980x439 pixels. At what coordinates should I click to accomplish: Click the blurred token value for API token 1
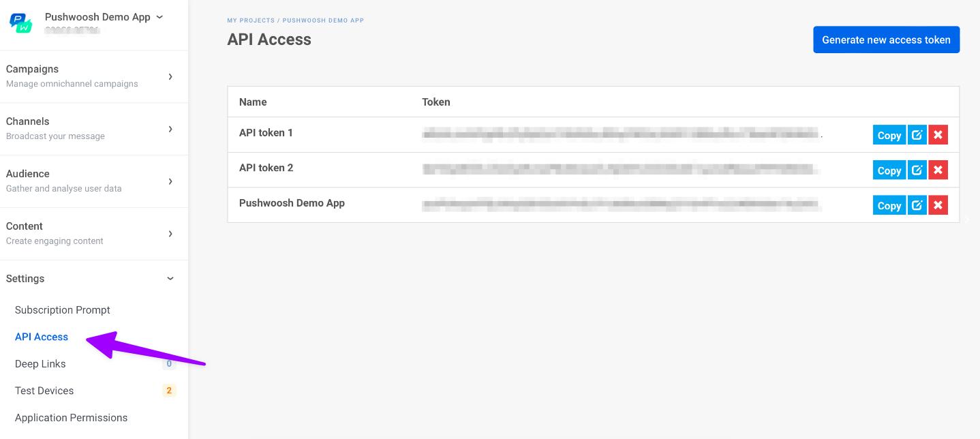(x=620, y=134)
